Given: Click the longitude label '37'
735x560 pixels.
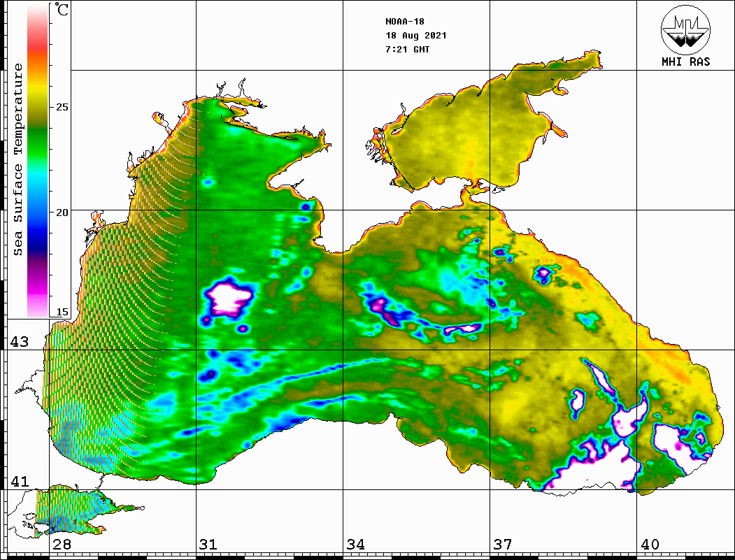Looking at the screenshot, I should [503, 544].
